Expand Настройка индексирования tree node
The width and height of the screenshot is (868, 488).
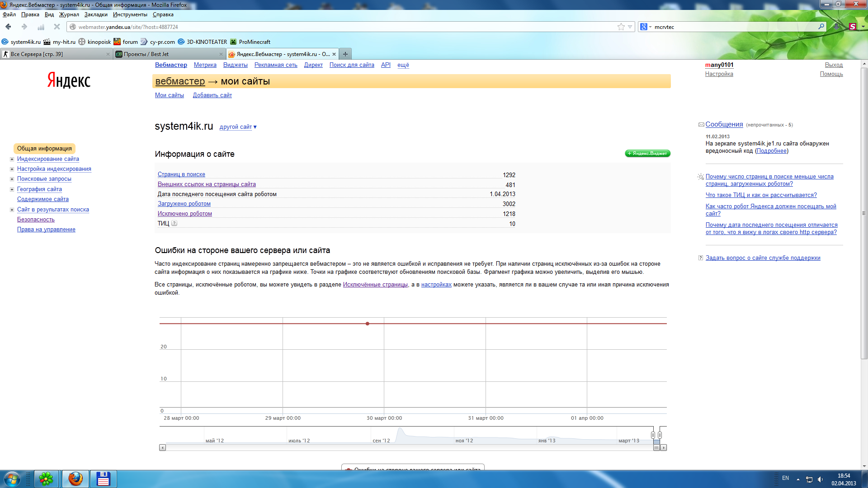pos(12,169)
